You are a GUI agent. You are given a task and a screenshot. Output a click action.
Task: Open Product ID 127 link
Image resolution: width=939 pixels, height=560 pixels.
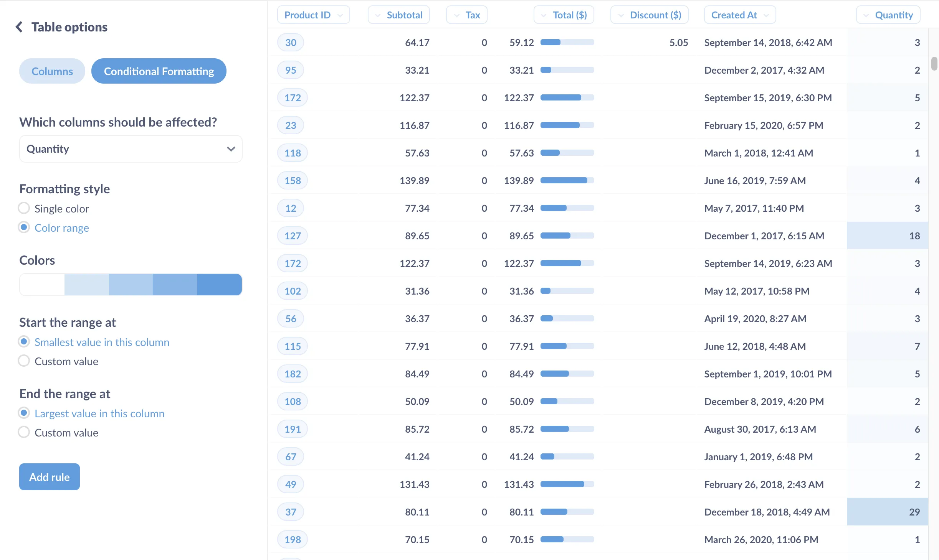point(293,236)
